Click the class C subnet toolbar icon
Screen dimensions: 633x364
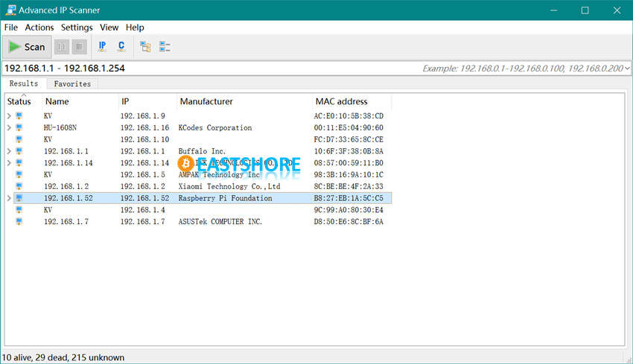[121, 46]
